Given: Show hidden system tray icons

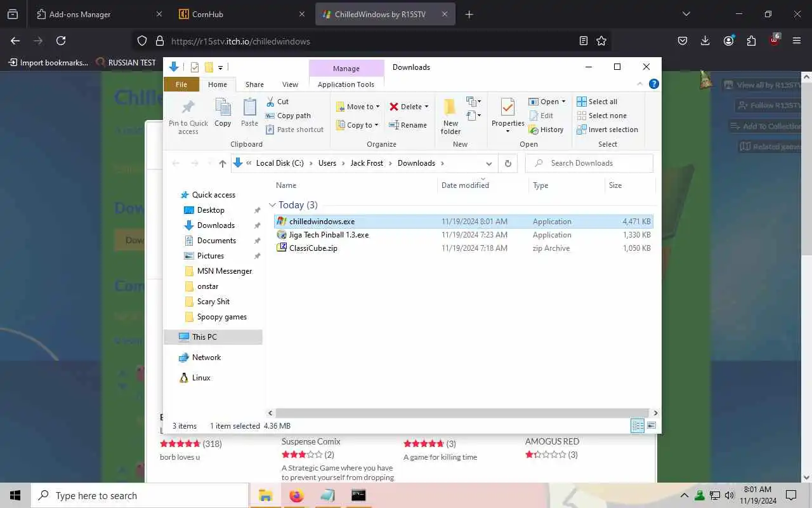Looking at the screenshot, I should [684, 495].
